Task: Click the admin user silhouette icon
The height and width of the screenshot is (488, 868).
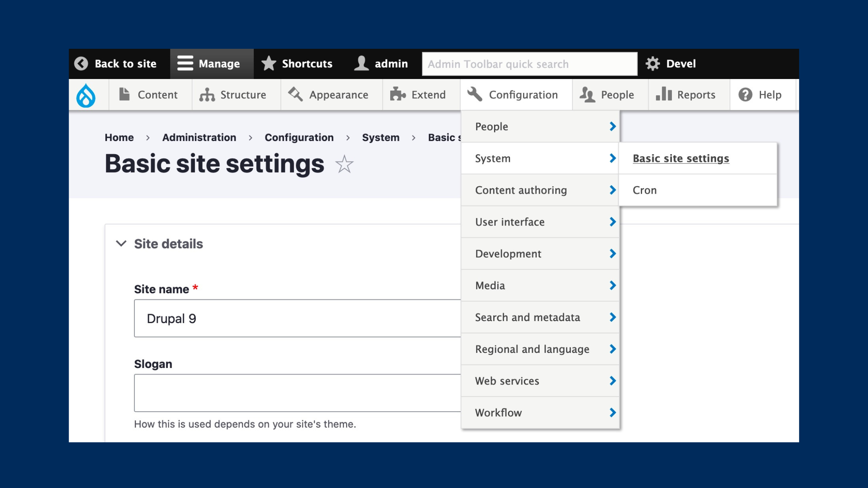Action: 361,63
